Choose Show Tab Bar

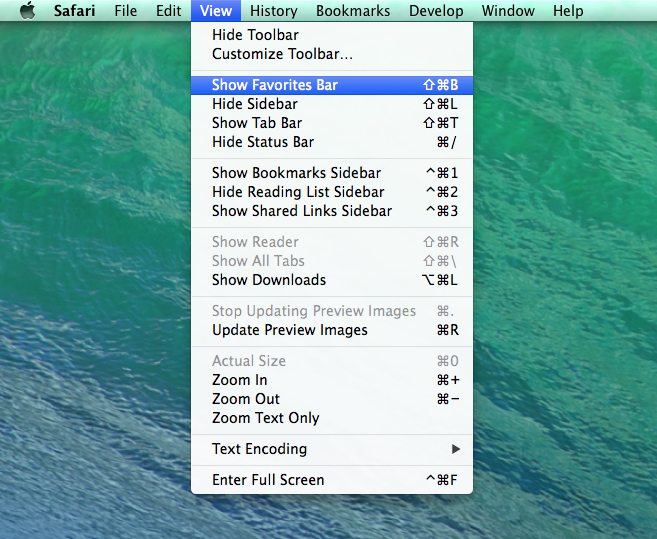pyautogui.click(x=331, y=123)
